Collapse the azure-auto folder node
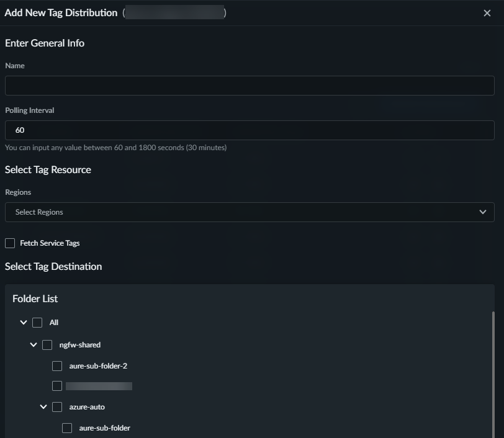 click(x=43, y=407)
